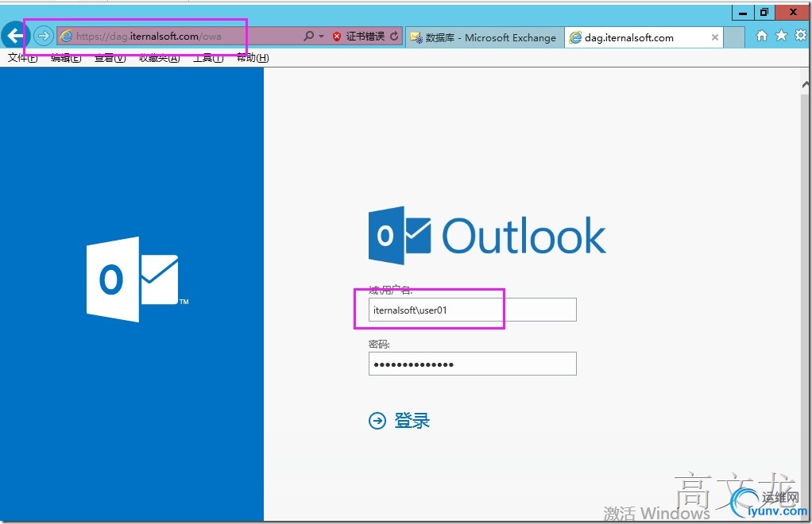
Task: Switch to the dag.iternalsoft.com tab
Action: click(x=644, y=37)
